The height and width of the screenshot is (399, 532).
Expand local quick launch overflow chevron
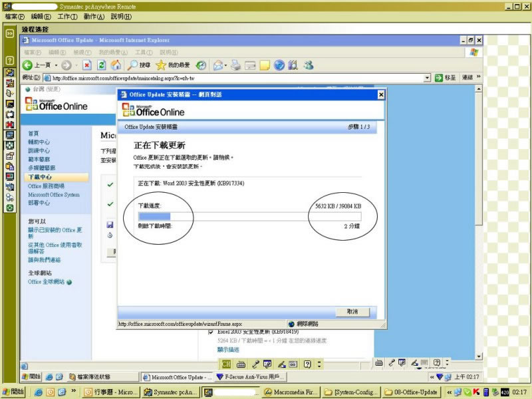point(73,391)
